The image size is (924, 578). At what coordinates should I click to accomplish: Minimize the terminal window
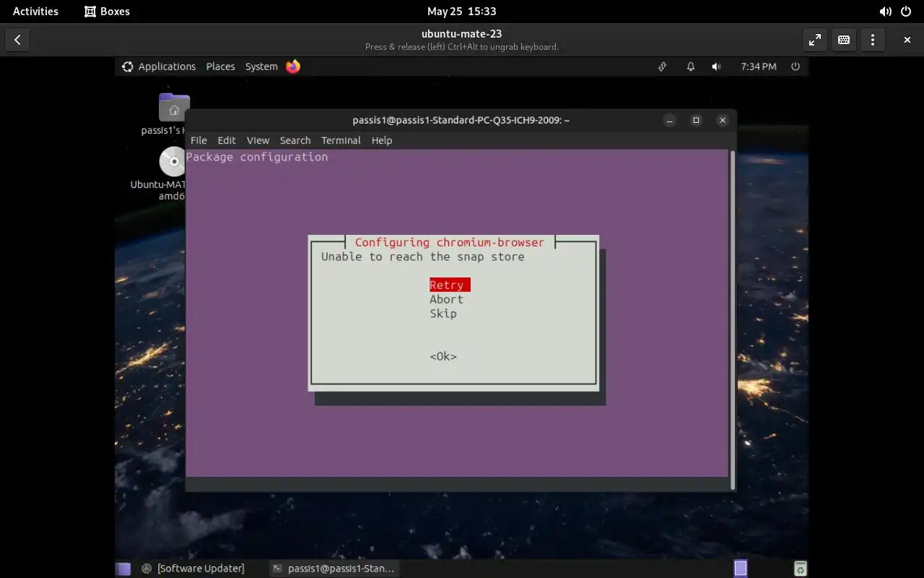click(x=670, y=121)
